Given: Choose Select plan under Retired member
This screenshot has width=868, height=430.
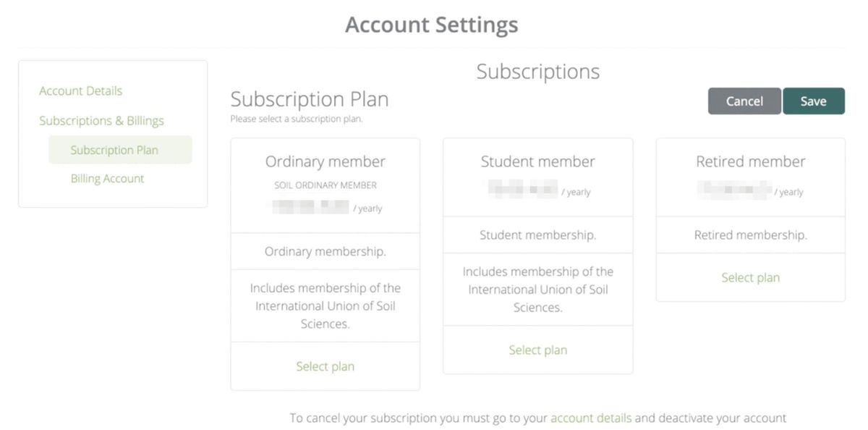Looking at the screenshot, I should (750, 278).
